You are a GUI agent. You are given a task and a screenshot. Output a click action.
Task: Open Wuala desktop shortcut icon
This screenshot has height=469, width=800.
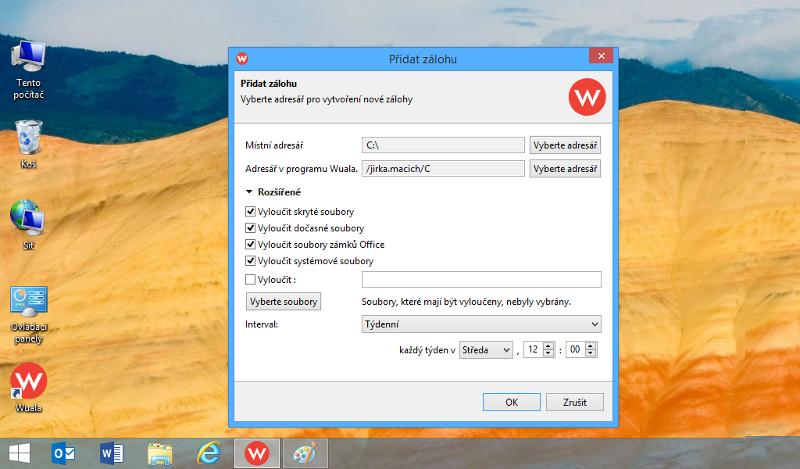(28, 381)
